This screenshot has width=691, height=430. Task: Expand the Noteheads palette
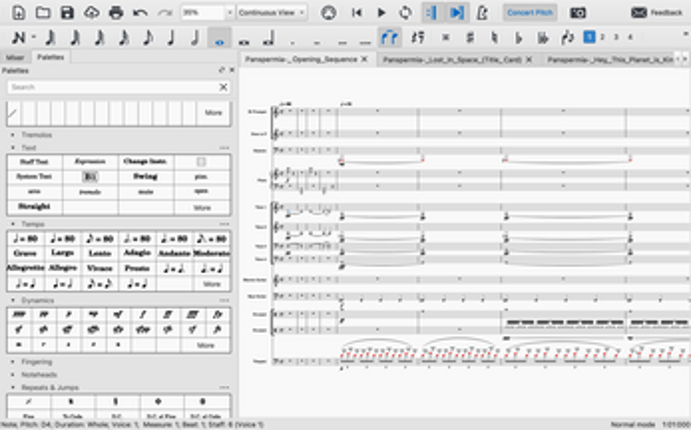pyautogui.click(x=12, y=374)
